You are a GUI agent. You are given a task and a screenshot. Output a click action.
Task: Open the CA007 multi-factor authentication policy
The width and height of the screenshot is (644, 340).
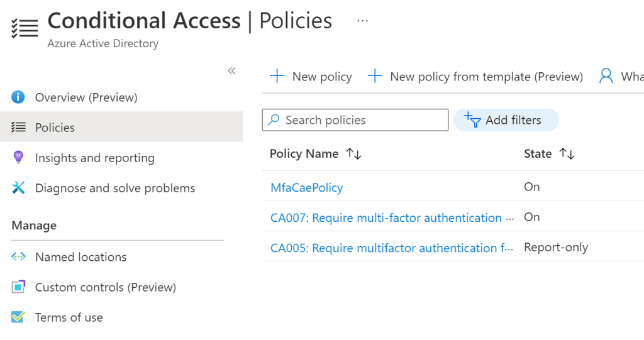click(386, 217)
